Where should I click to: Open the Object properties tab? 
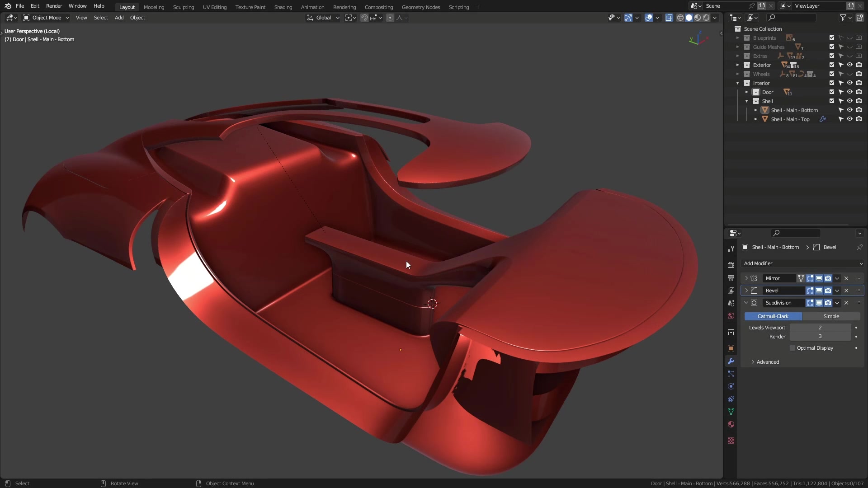(731, 348)
